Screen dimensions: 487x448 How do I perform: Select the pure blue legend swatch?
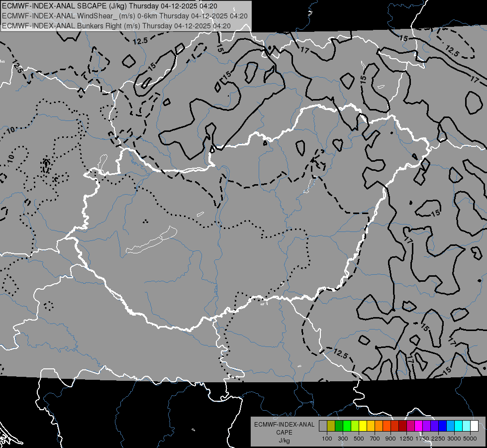(443, 426)
